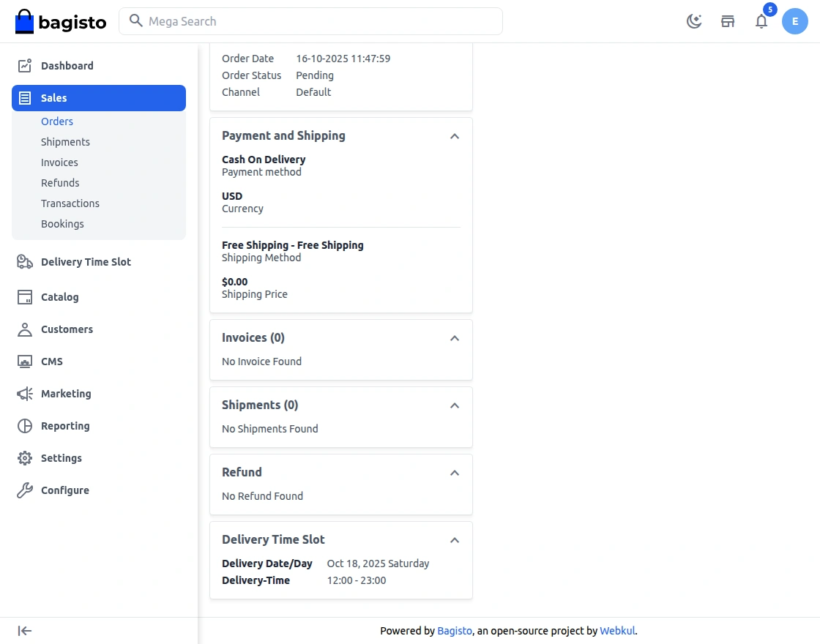Image resolution: width=820 pixels, height=644 pixels.
Task: Open the Configure wrench menu
Action: pyautogui.click(x=64, y=490)
